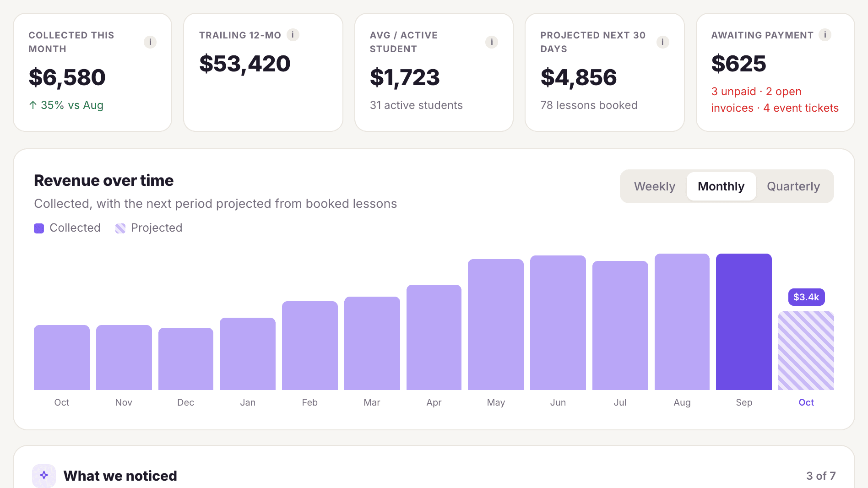Click the Sep axis label
Viewport: 868px width, 488px height.
click(x=744, y=402)
